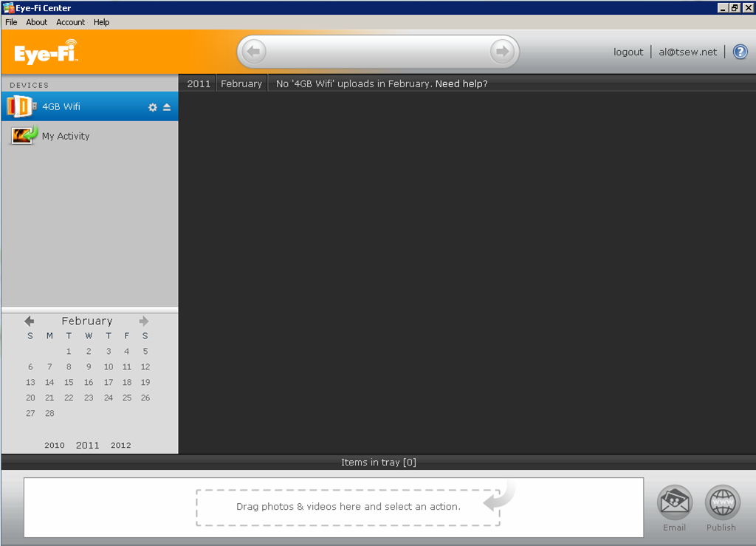
Task: Close the Eye-Fi Center window
Action: [x=747, y=7]
